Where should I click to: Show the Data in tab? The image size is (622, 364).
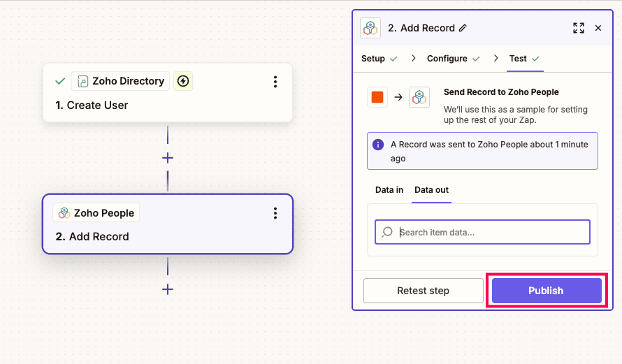coord(389,190)
